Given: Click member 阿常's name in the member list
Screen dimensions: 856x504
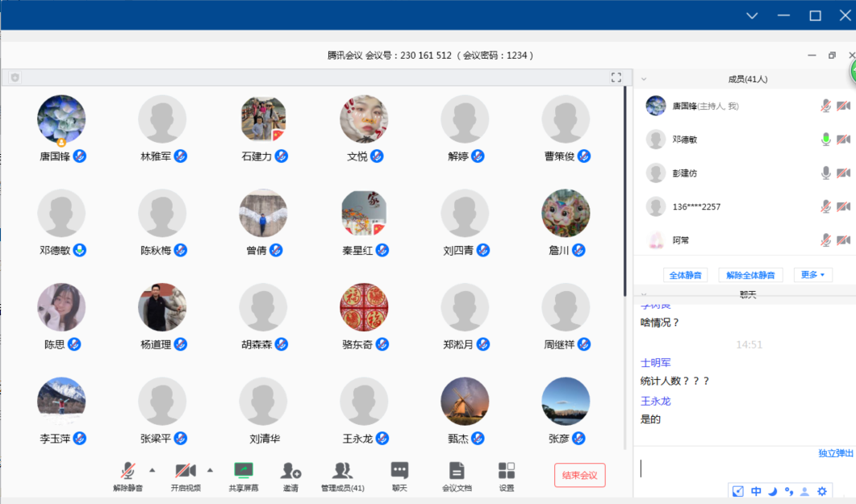Looking at the screenshot, I should [681, 240].
